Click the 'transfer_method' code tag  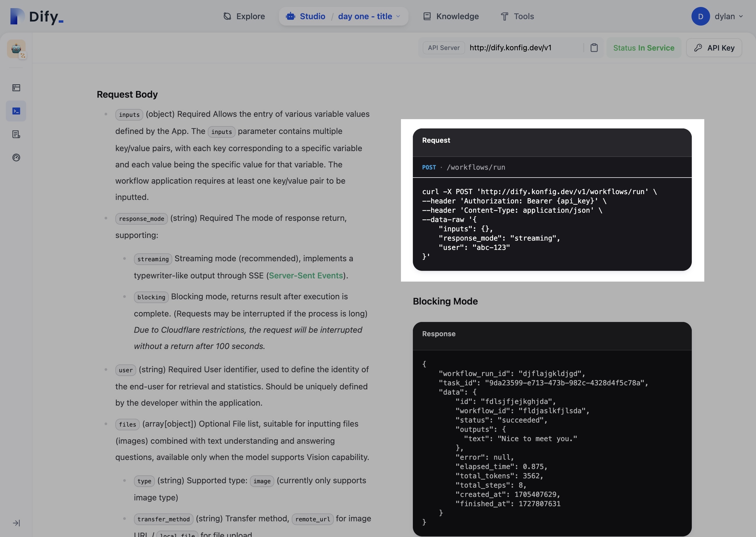(x=163, y=519)
